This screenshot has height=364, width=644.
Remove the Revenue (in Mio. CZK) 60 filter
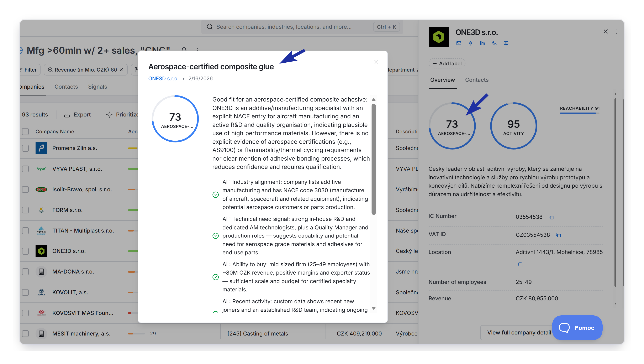click(121, 70)
